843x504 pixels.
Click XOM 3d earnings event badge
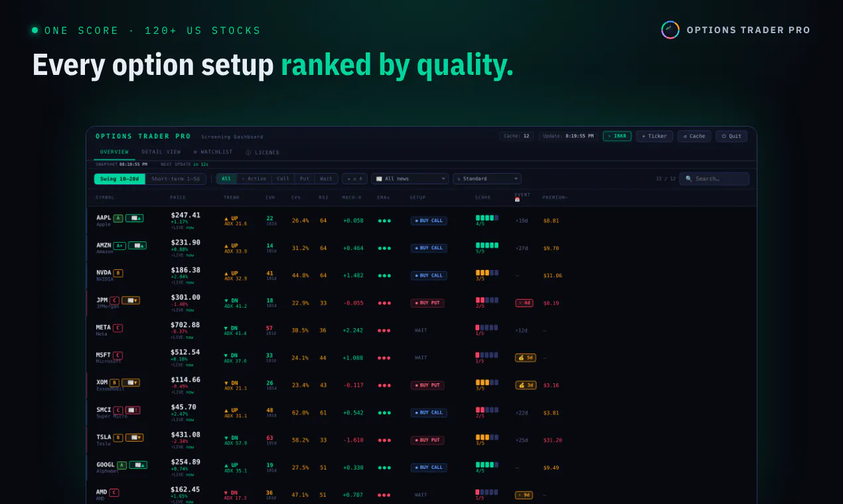(526, 385)
